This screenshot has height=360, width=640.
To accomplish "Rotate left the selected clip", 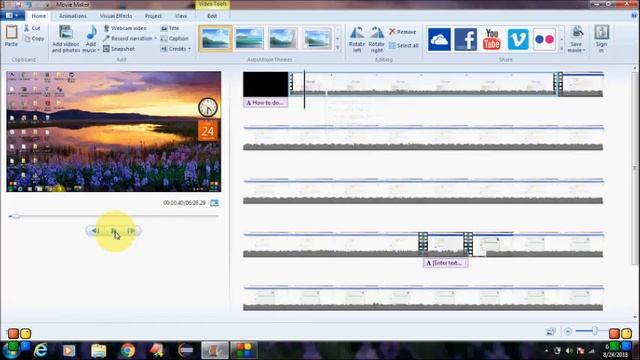I will click(x=357, y=39).
